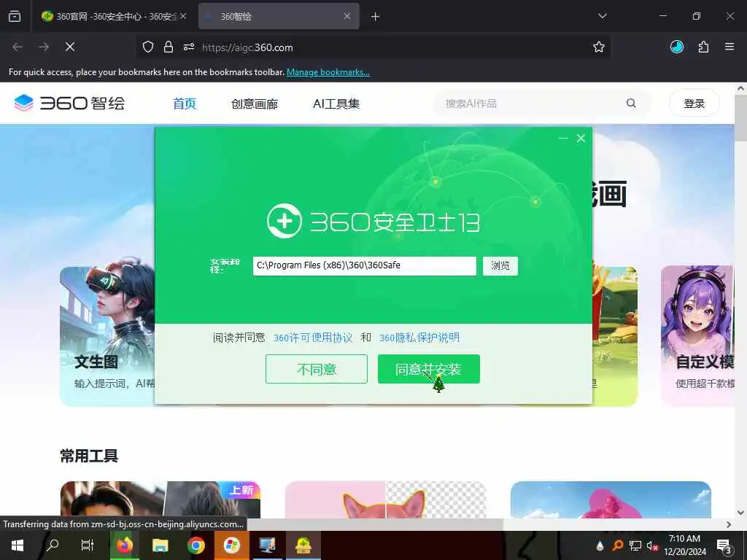Click the Firefox View icon in tab bar
Viewport: 747px width, 560px height.
(x=15, y=16)
